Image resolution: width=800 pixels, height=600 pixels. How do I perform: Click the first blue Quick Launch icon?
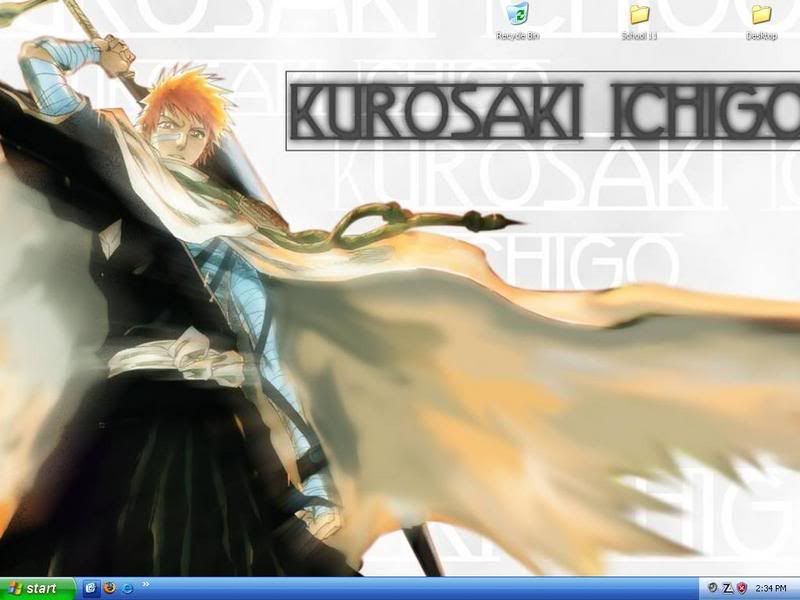pyautogui.click(x=91, y=588)
